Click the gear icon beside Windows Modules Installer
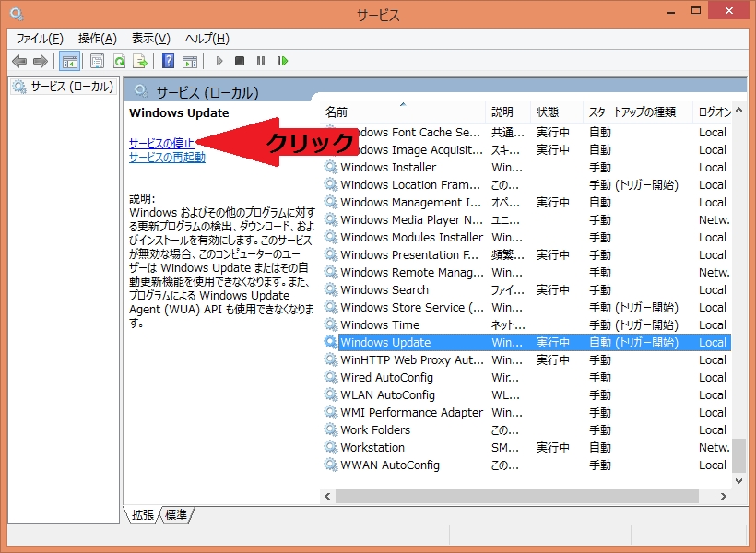 point(330,237)
